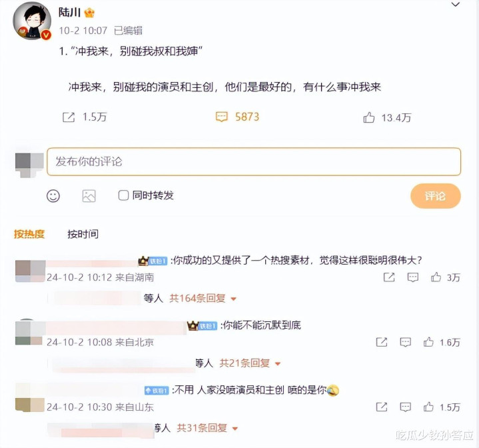The height and width of the screenshot is (448, 479).
Task: Sort comments by 按热度
Action: (29, 234)
